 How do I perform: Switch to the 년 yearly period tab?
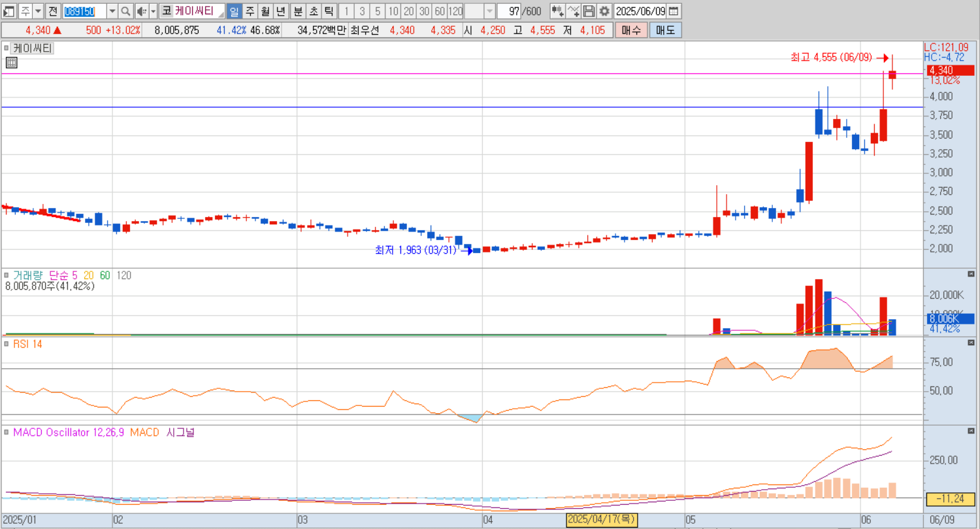click(280, 11)
